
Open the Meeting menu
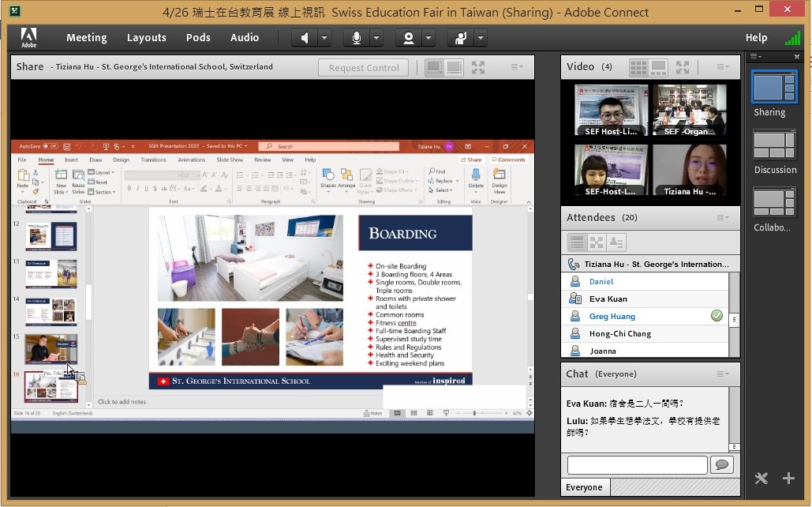tap(87, 37)
